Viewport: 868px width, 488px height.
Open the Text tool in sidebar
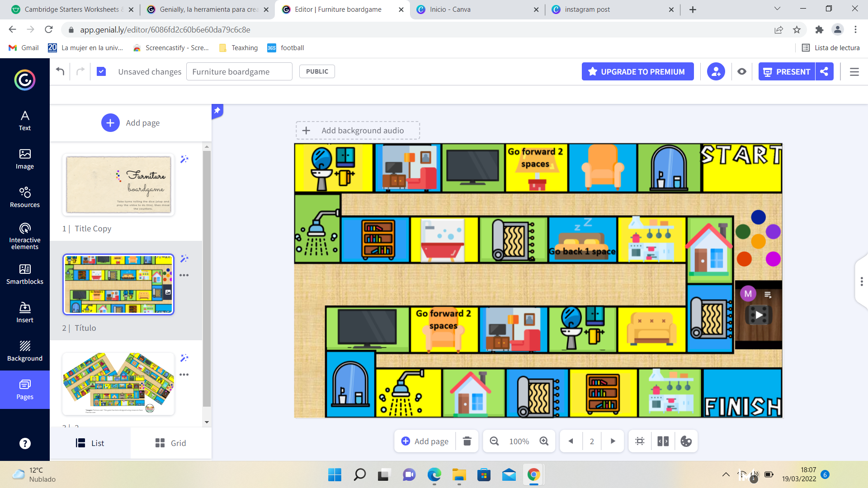coord(24,121)
